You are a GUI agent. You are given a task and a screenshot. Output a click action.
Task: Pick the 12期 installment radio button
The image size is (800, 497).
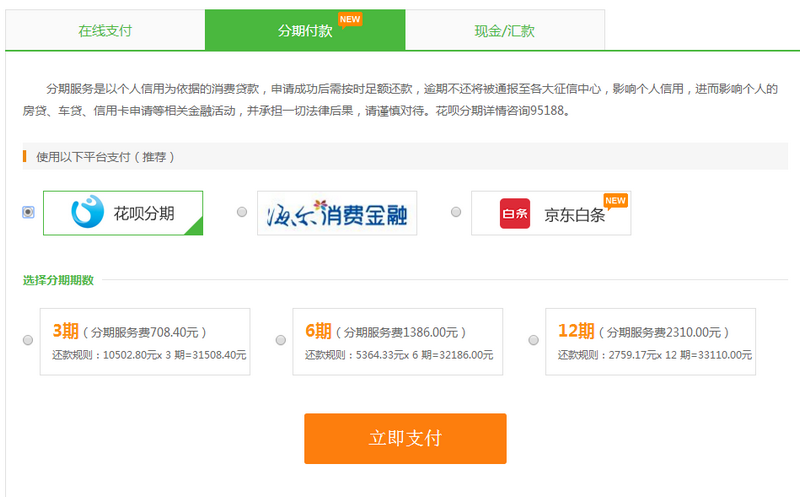coord(532,341)
